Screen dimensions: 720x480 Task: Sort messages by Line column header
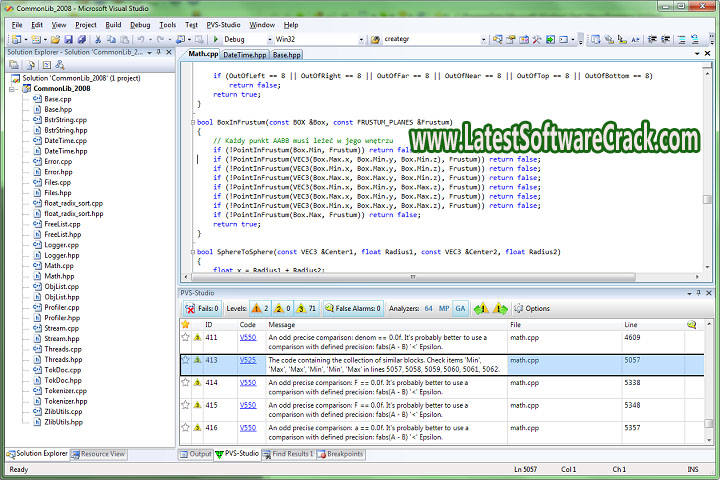630,325
